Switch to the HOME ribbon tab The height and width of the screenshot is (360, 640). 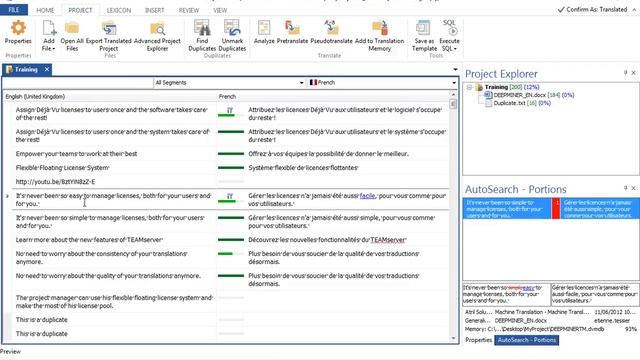point(45,10)
